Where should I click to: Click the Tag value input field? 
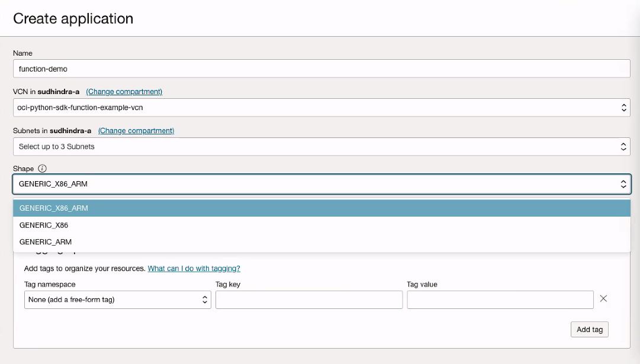[499, 299]
